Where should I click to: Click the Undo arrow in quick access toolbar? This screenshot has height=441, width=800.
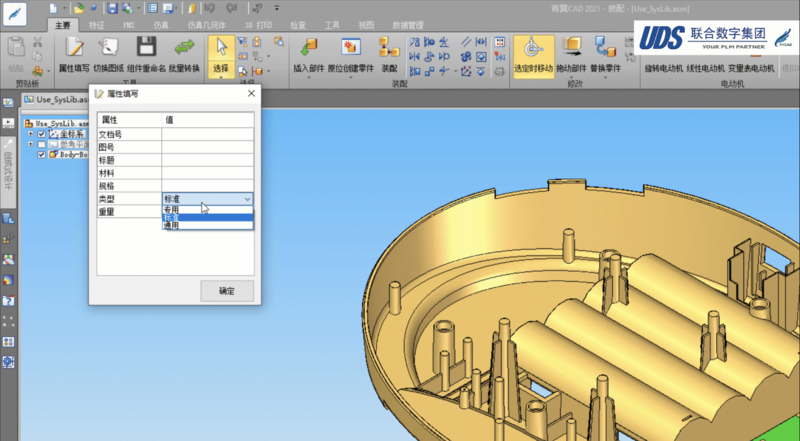coord(209,8)
